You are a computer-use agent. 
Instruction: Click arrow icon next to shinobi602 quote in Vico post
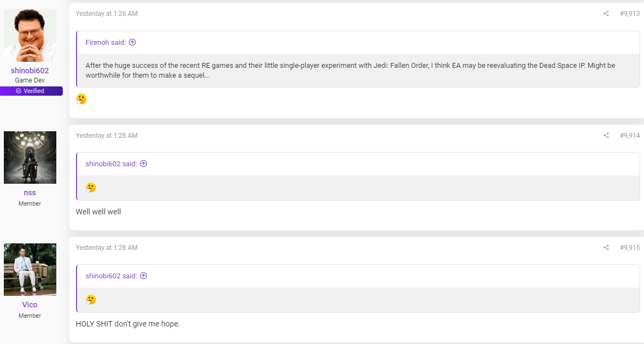(x=143, y=276)
